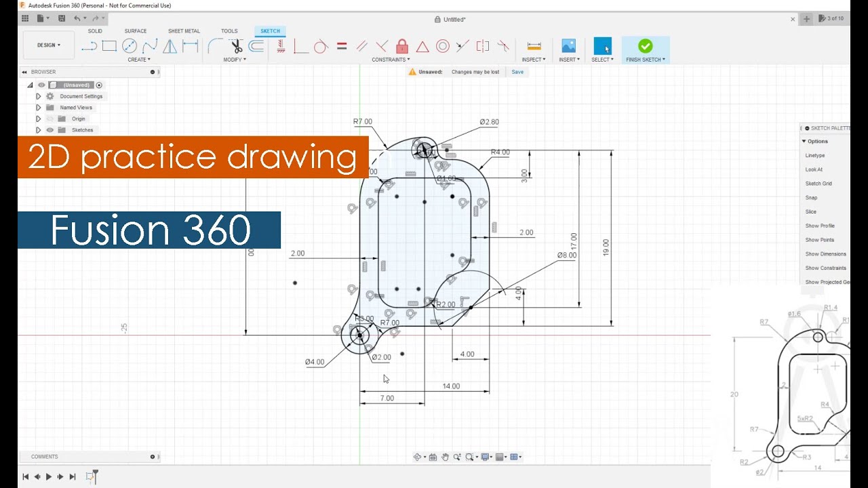Apply Equal constraint from toolbar

point(342,46)
